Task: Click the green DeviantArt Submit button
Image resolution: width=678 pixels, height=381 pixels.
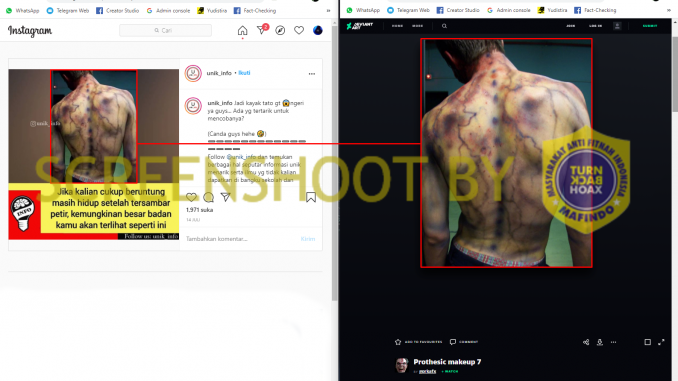Action: (x=650, y=26)
